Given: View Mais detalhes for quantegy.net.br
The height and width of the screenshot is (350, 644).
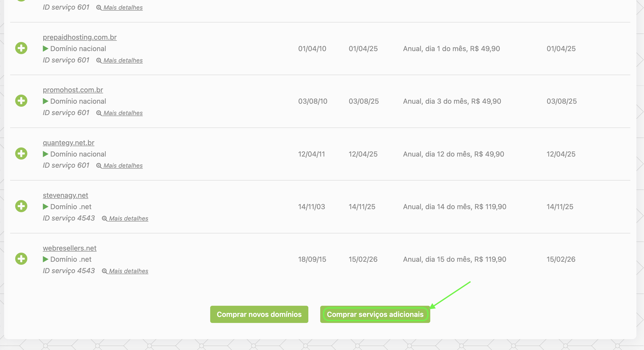Looking at the screenshot, I should [x=119, y=166].
